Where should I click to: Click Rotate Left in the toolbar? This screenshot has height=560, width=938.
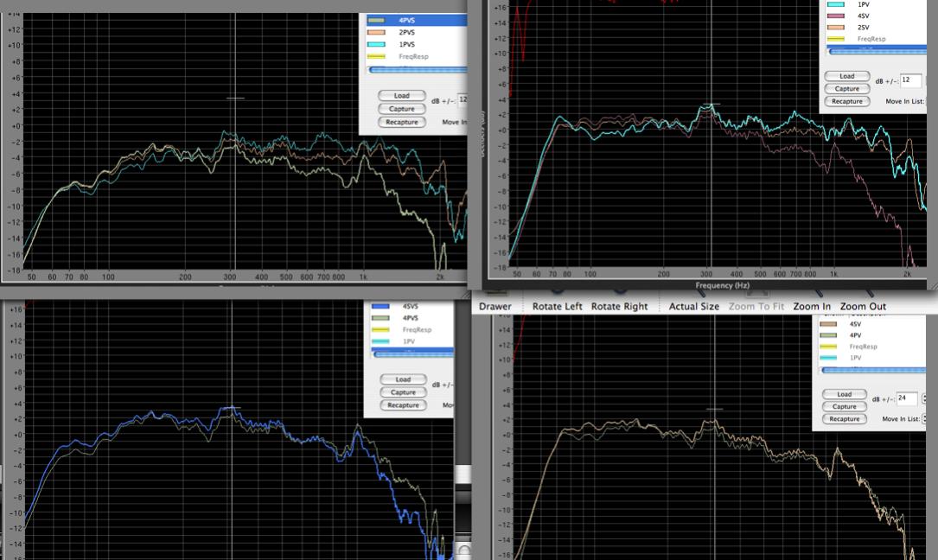[x=557, y=306]
